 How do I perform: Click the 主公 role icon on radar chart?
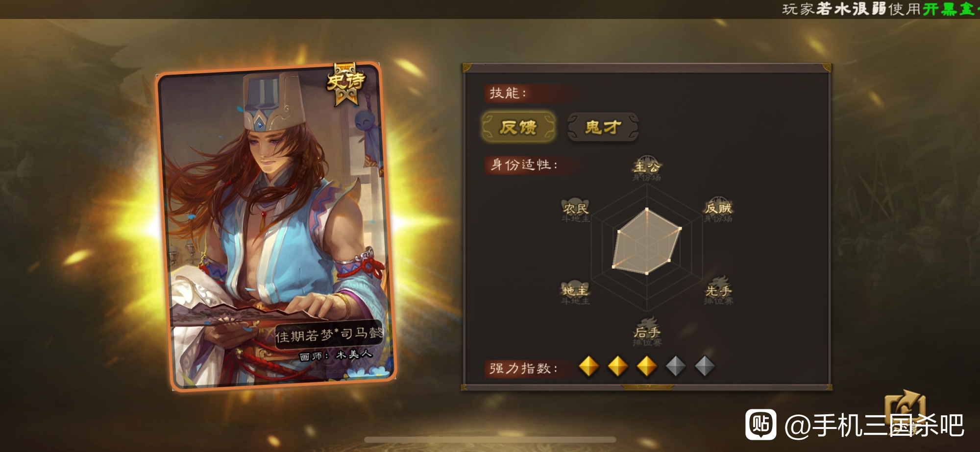tap(647, 169)
